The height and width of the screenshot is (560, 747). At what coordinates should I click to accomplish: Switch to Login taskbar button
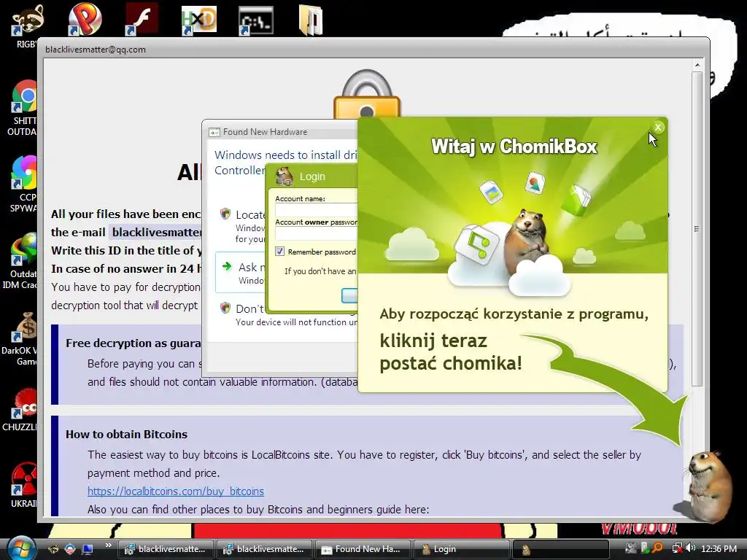point(461,549)
